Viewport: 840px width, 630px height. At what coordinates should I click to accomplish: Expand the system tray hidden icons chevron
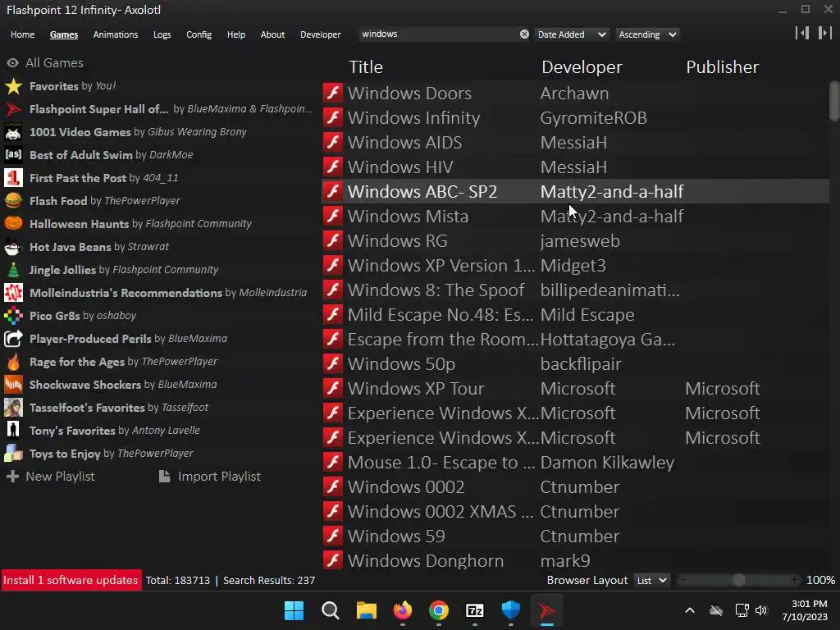(x=690, y=610)
